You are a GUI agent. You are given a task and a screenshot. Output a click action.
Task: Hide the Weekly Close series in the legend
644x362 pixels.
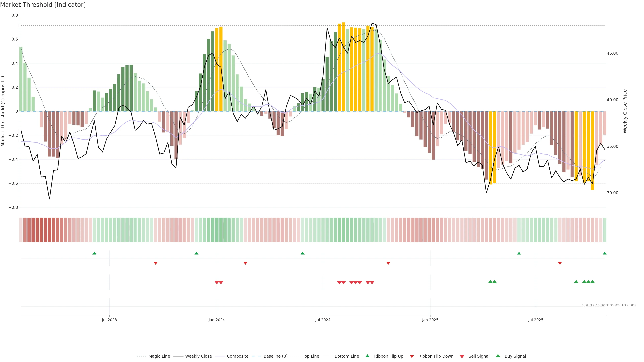(x=198, y=356)
